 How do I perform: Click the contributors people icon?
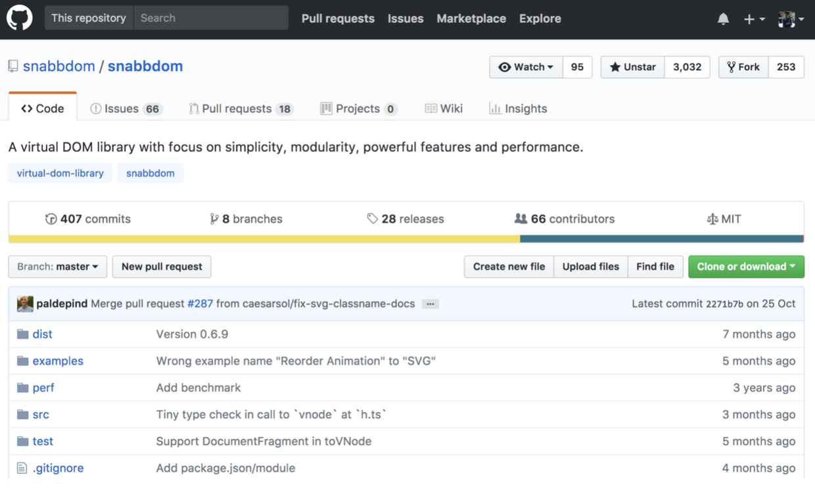pyautogui.click(x=521, y=219)
